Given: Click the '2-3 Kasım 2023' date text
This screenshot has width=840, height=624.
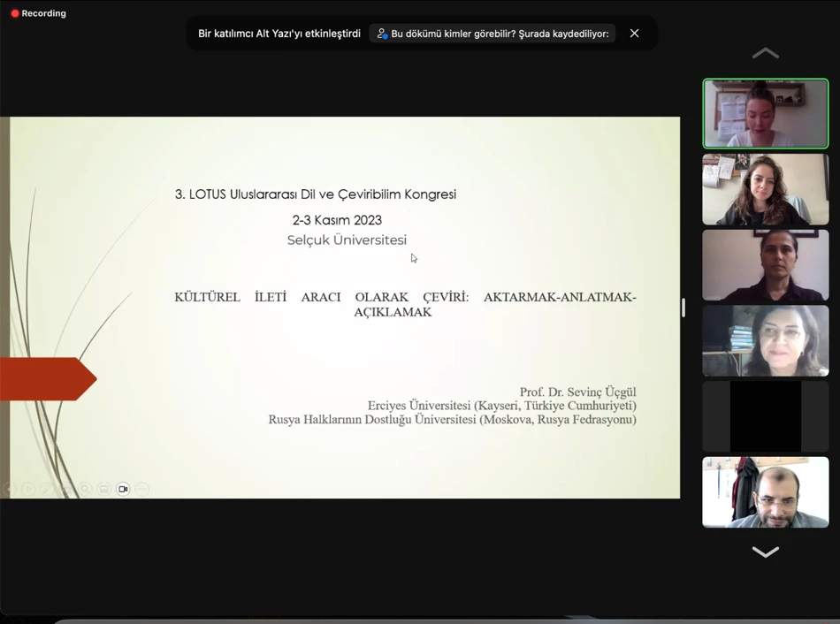Looking at the screenshot, I should pos(337,220).
